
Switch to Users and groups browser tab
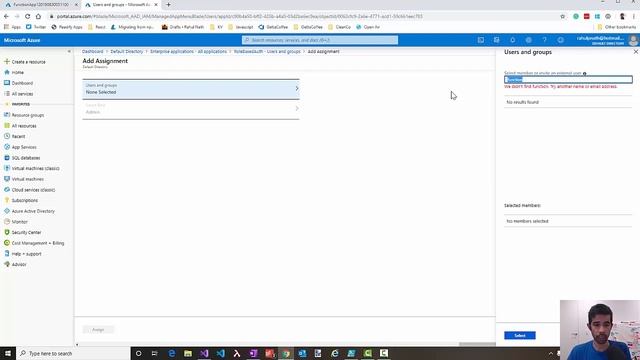pyautogui.click(x=121, y=4)
